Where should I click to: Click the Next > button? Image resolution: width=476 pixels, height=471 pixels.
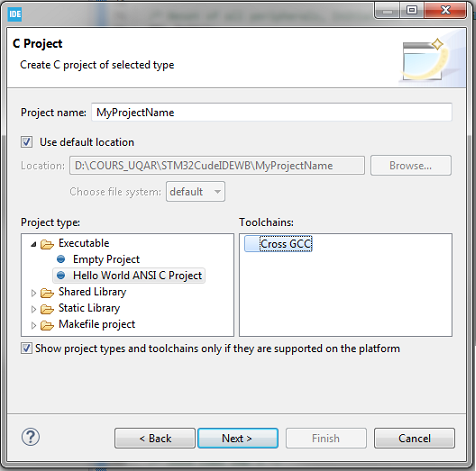[238, 438]
